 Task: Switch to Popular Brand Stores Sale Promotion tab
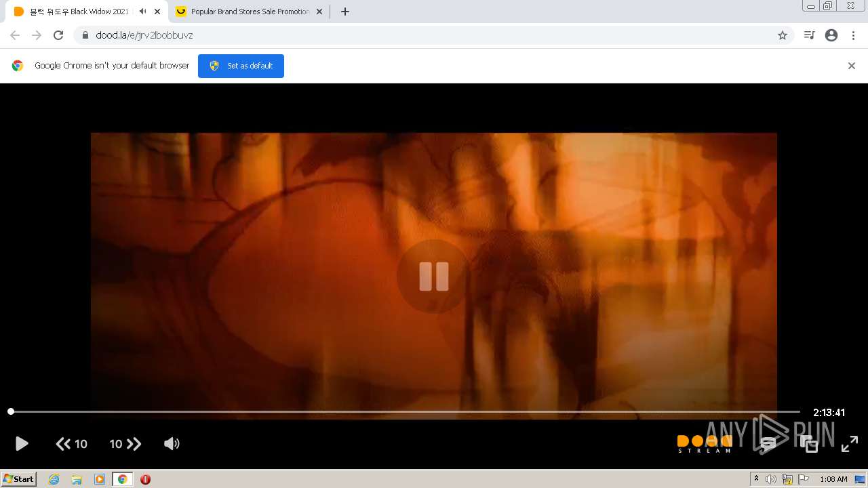[x=250, y=12]
